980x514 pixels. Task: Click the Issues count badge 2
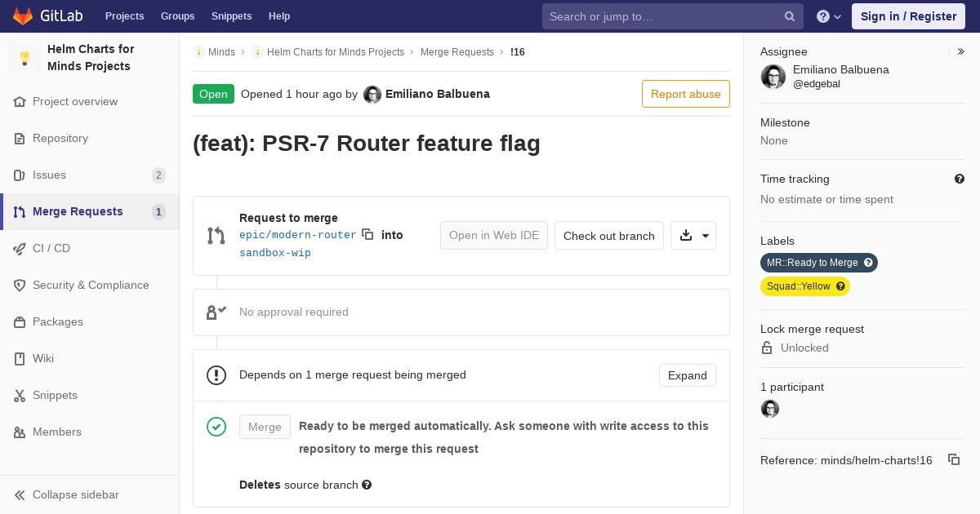click(158, 175)
